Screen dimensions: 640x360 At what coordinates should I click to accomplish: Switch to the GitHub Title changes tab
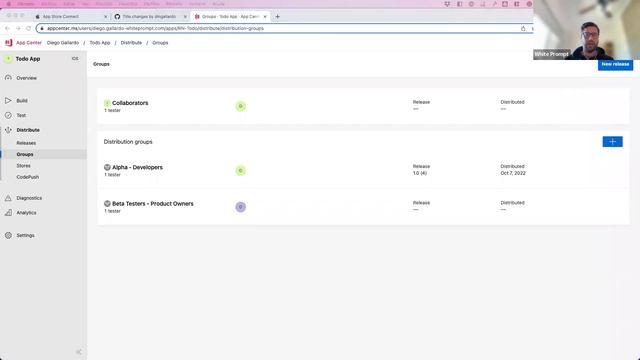[x=150, y=17]
